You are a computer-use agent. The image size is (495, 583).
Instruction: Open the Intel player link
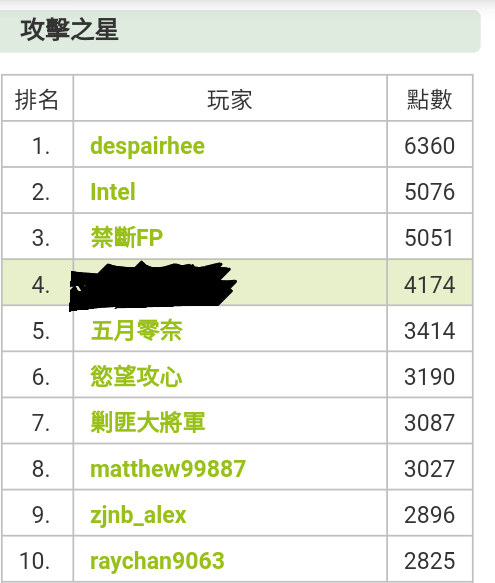[x=113, y=192]
